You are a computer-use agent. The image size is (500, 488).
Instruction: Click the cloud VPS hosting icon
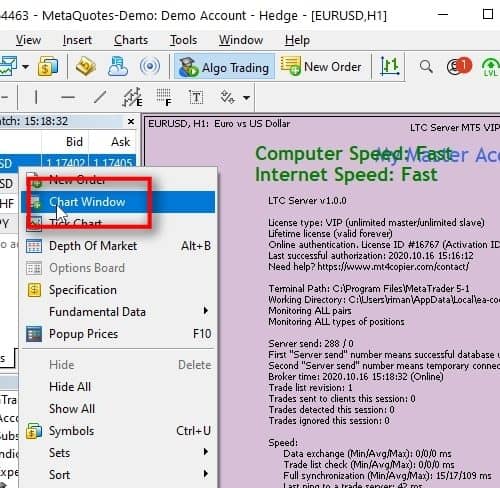click(x=118, y=67)
